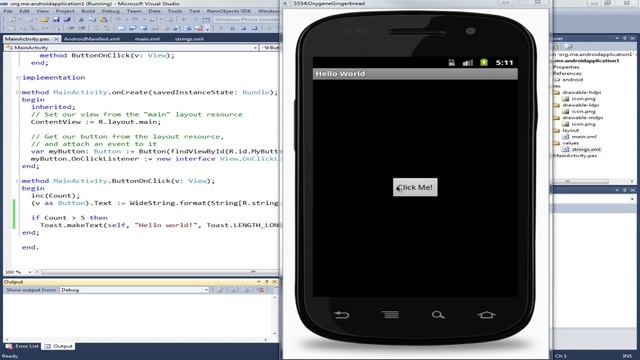
Task: Select drawable-ldpi folder in Solution Explorer
Action: [x=580, y=105]
